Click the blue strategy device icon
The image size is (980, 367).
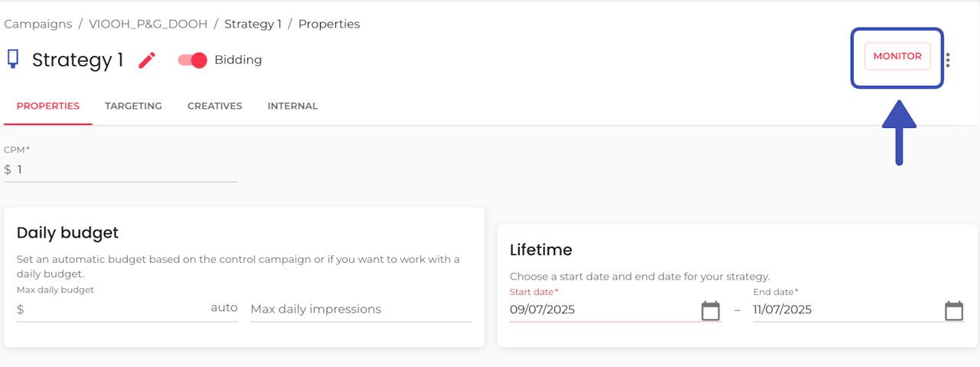click(x=12, y=59)
